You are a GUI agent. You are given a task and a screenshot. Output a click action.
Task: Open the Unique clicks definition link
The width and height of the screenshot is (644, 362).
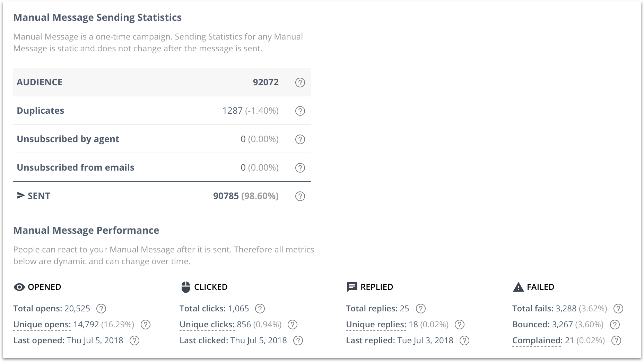pos(207,325)
